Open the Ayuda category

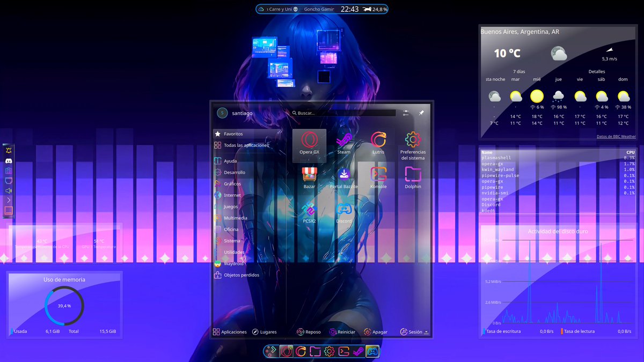(x=248, y=161)
